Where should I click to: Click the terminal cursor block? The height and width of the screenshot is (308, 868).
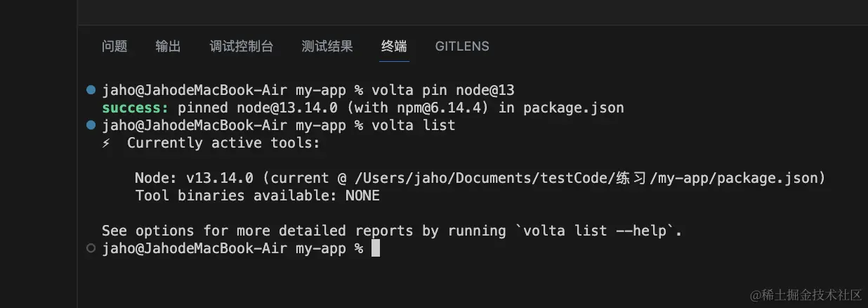tap(376, 248)
